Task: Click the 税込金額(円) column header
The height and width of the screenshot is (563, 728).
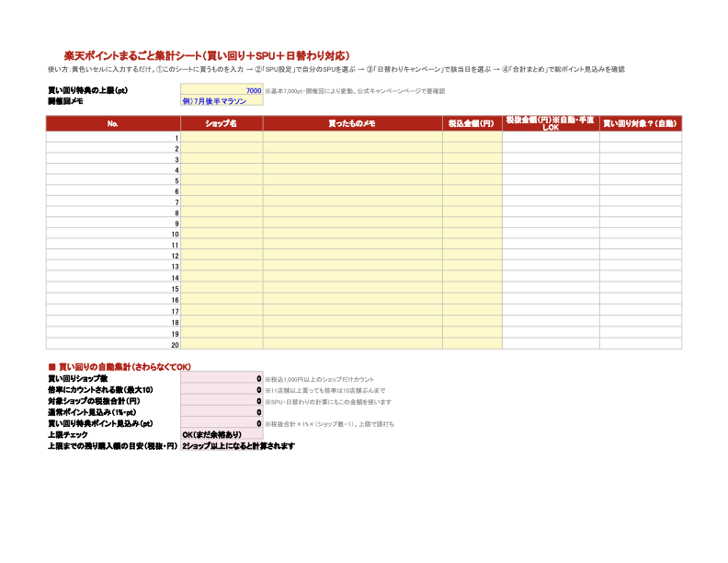Action: click(x=472, y=123)
